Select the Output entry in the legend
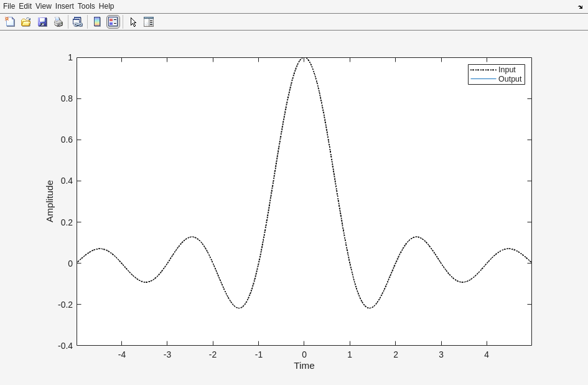The height and width of the screenshot is (385, 588). click(x=510, y=79)
